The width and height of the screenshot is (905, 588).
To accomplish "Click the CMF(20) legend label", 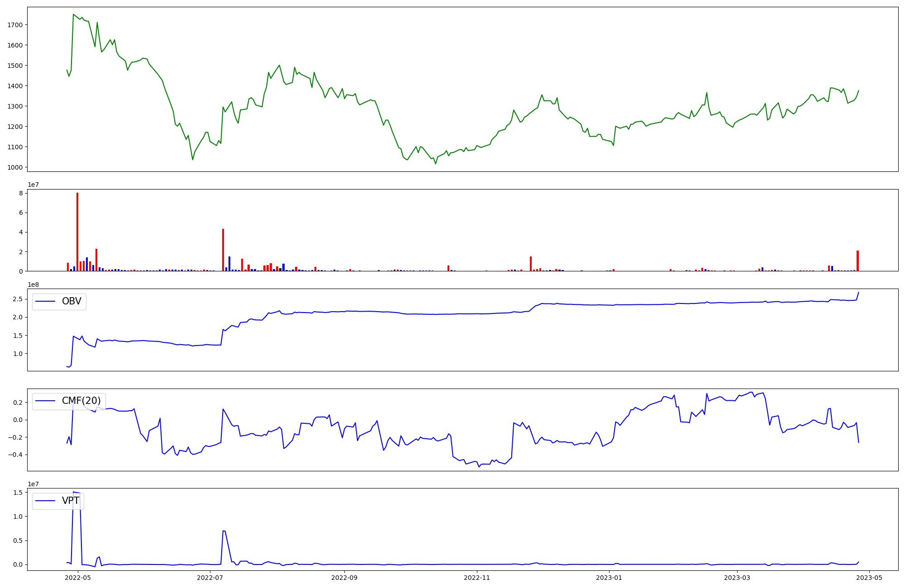I will point(81,401).
